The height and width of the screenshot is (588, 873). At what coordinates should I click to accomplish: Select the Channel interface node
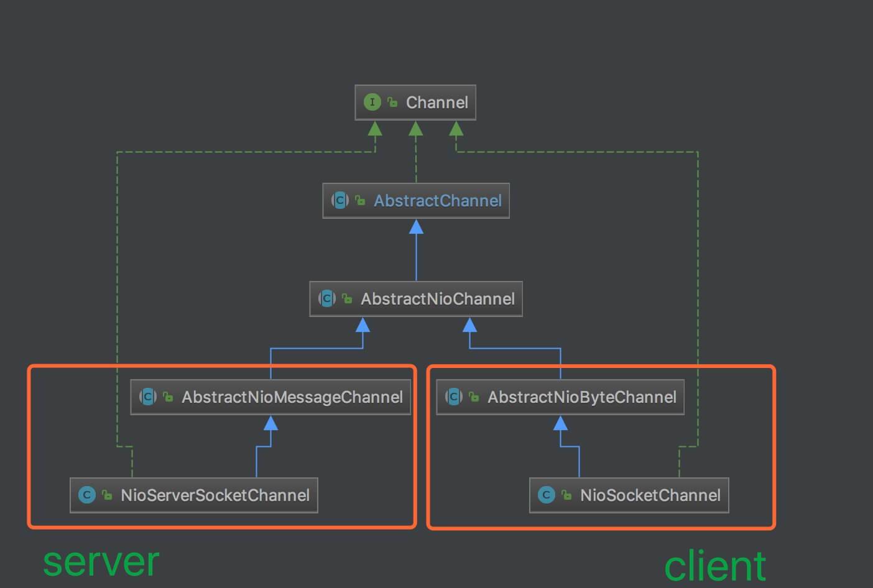415,103
